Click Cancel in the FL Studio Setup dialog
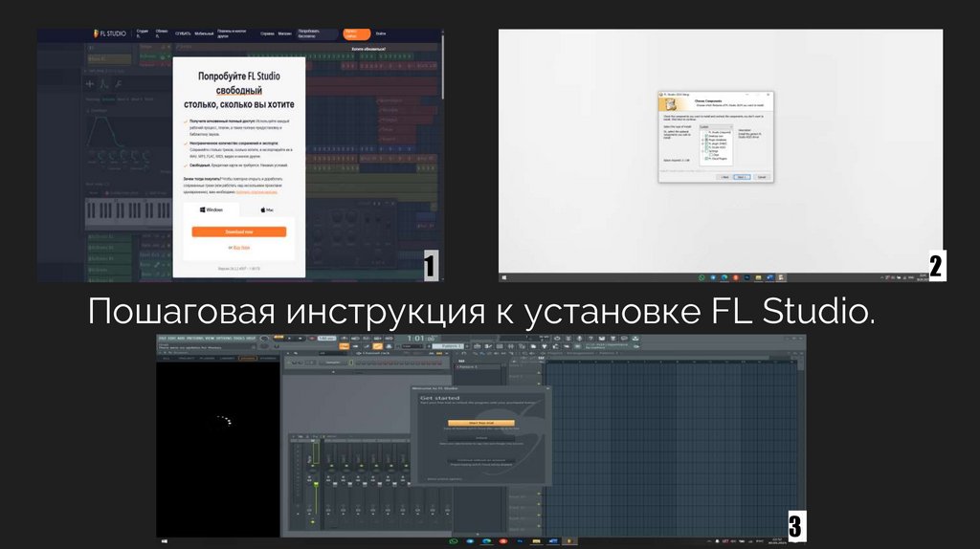Screen dimensions: 980x549 click(x=762, y=177)
